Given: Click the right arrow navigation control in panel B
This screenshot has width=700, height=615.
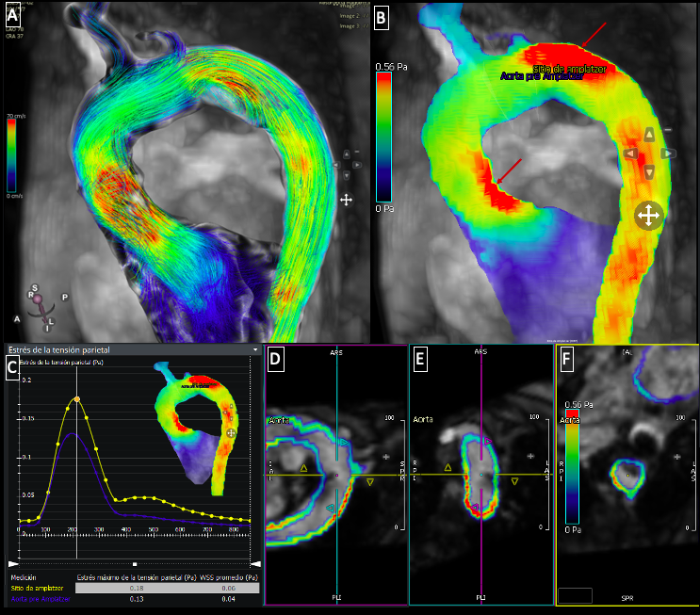Looking at the screenshot, I should coord(667,153).
